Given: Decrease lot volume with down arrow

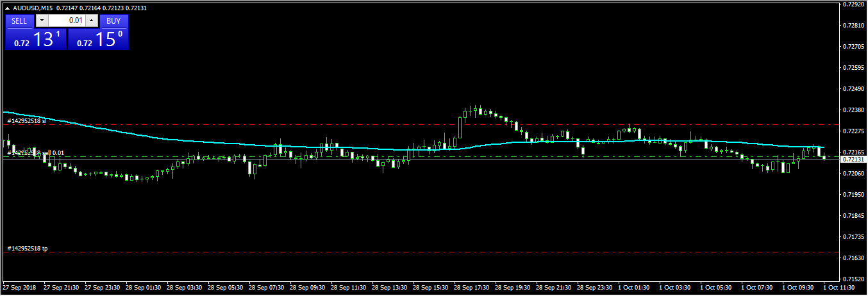Looking at the screenshot, I should pos(42,21).
